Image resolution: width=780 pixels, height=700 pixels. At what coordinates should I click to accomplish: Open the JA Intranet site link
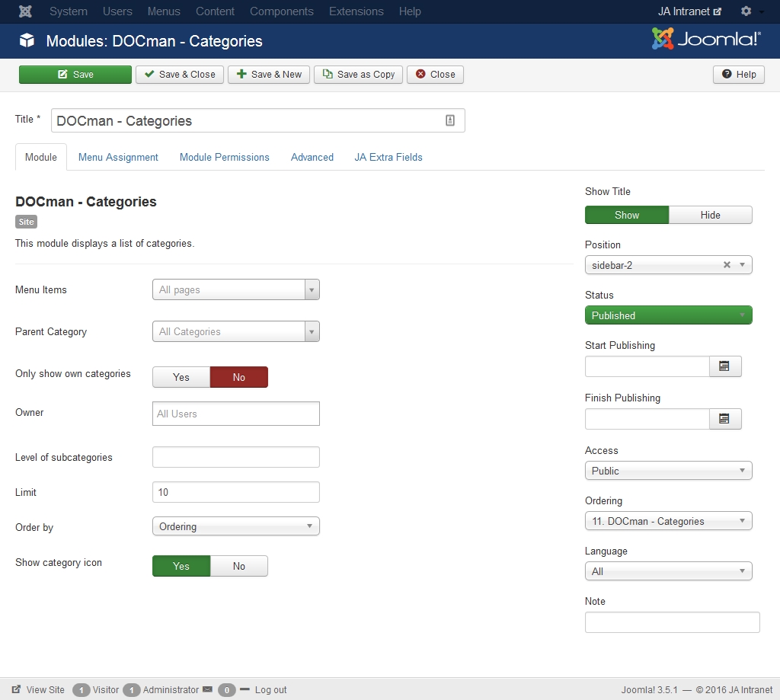click(x=689, y=11)
